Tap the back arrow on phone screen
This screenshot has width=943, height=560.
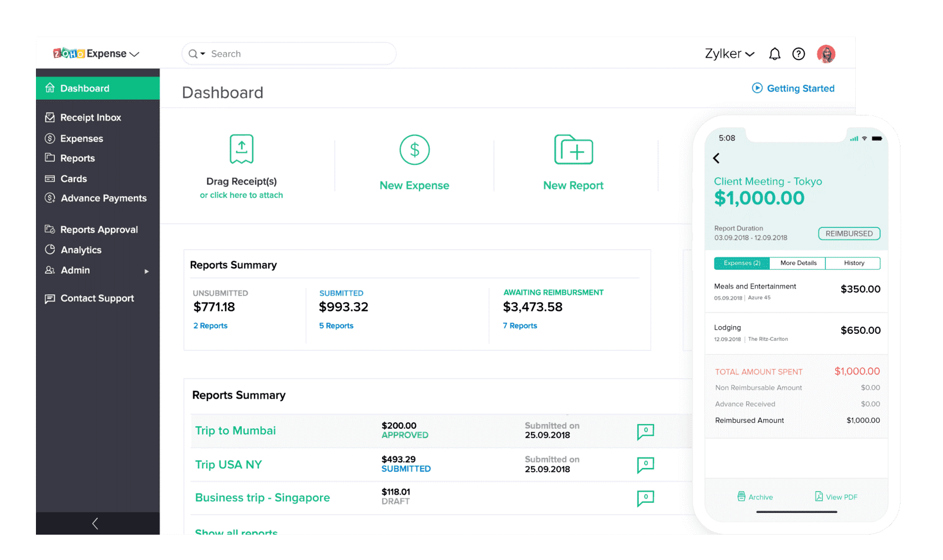[717, 158]
